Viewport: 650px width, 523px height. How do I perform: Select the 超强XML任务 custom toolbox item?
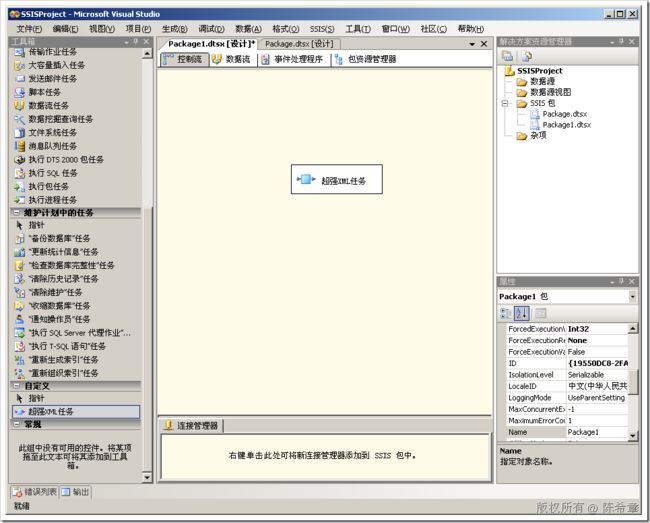pyautogui.click(x=76, y=412)
